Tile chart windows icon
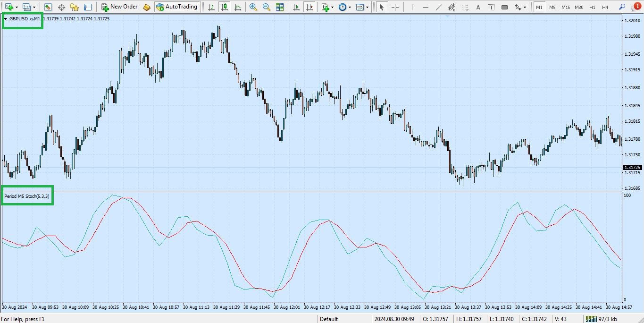 coord(280,7)
